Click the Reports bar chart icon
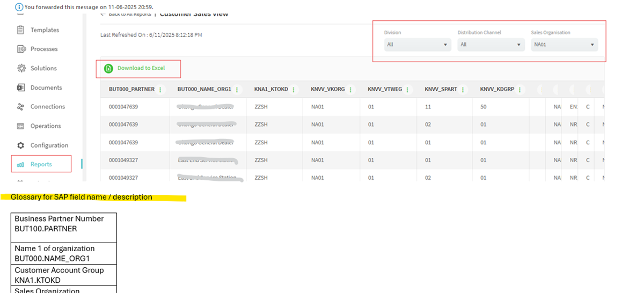The width and height of the screenshot is (644, 293). tap(21, 165)
